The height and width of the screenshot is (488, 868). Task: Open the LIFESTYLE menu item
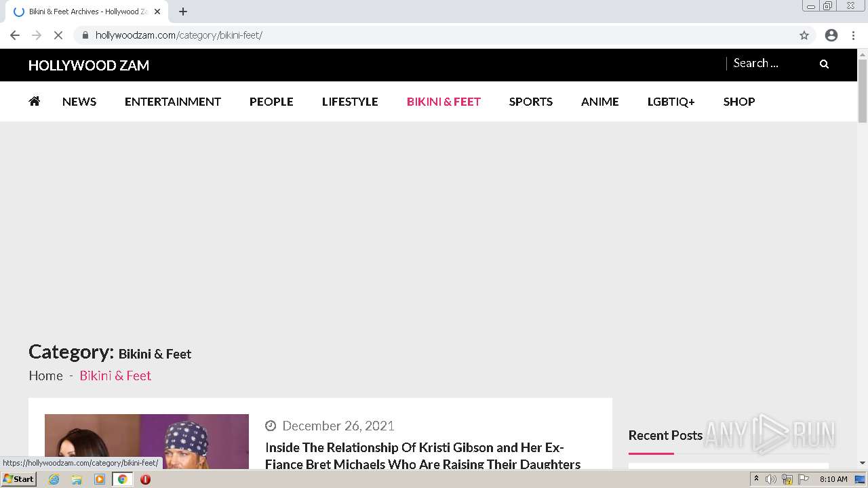[x=350, y=102]
